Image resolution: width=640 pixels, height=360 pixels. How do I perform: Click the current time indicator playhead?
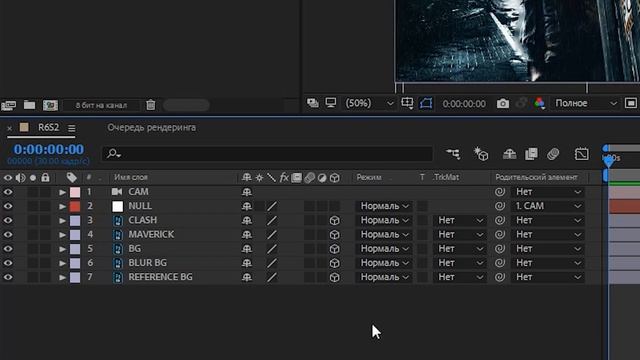pyautogui.click(x=608, y=161)
